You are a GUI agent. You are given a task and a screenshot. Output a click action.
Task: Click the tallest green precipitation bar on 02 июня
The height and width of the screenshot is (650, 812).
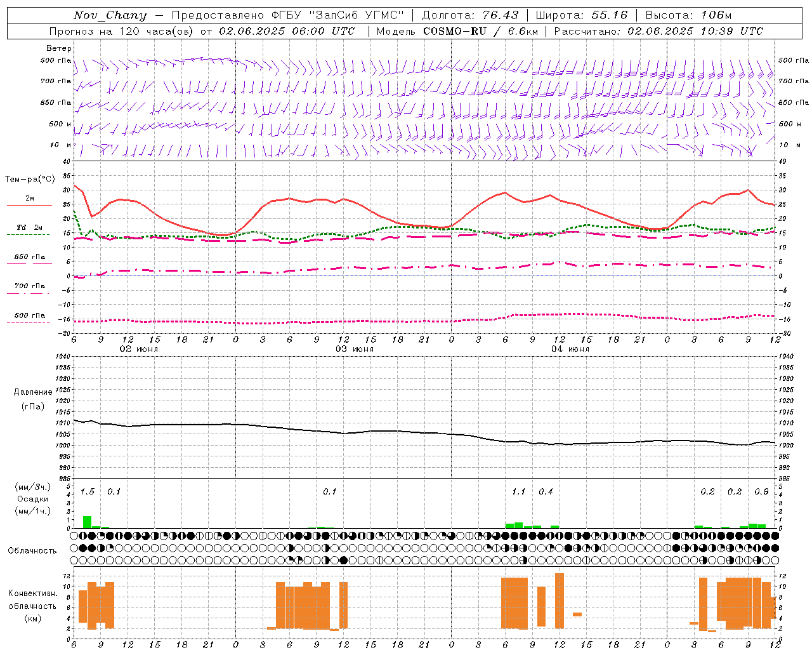tap(88, 522)
